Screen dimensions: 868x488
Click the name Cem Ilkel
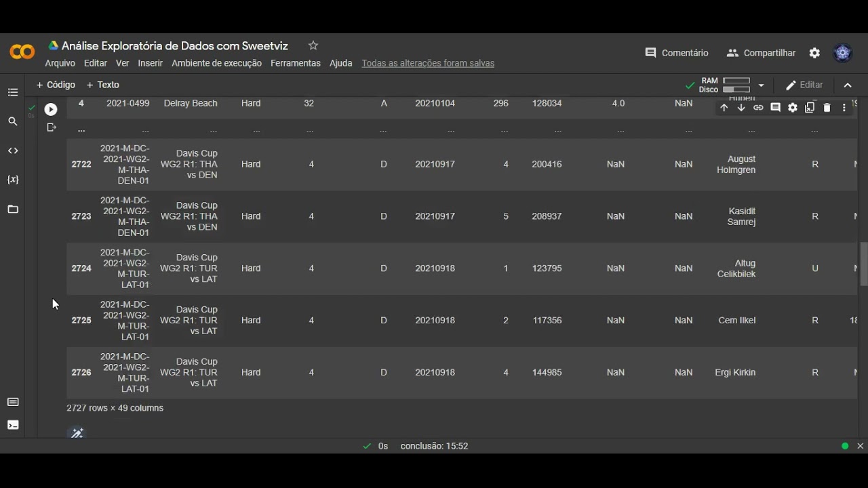(737, 320)
